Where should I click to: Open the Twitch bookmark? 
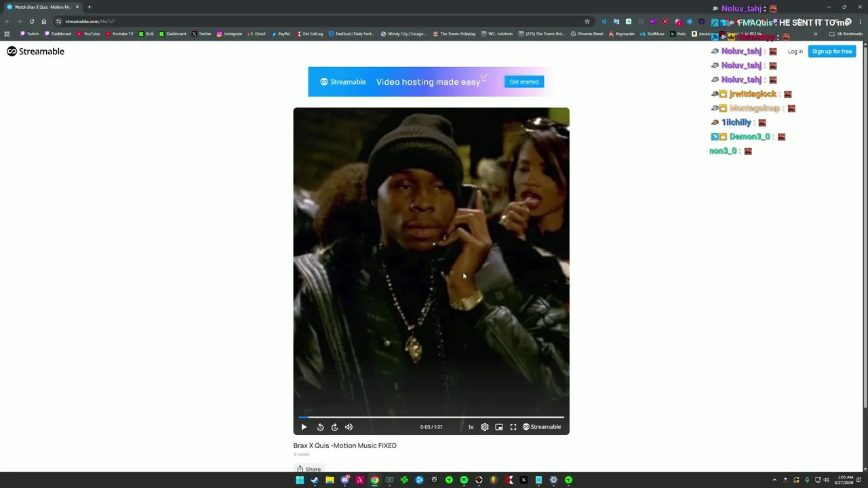[29, 34]
